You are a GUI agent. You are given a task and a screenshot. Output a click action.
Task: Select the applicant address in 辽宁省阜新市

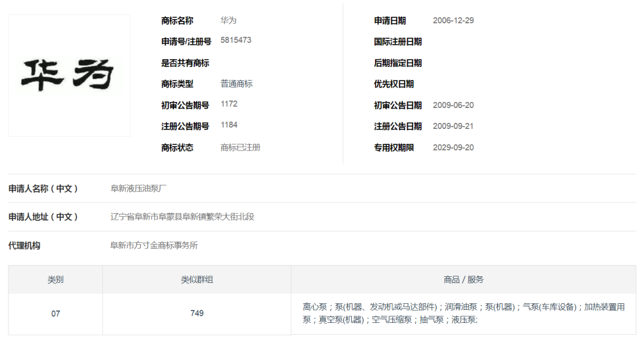(182, 216)
